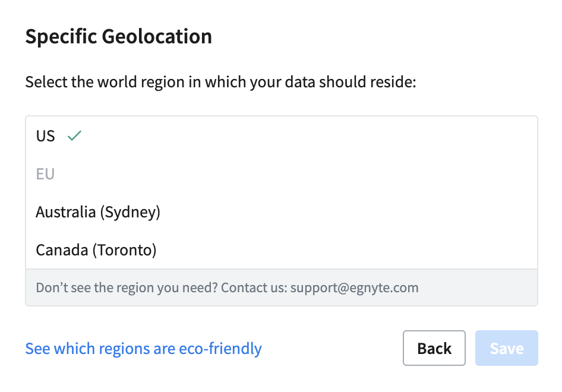Select the US region option
This screenshot has width=562, height=392.
pos(46,136)
